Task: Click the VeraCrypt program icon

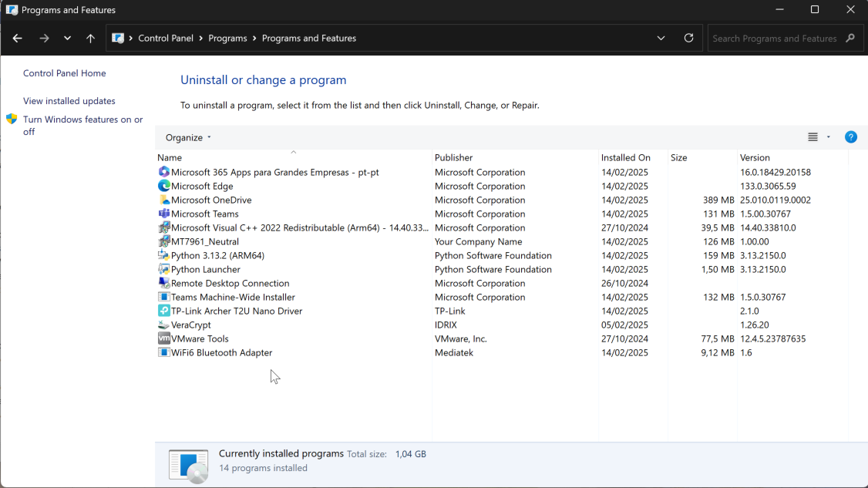Action: click(x=164, y=324)
